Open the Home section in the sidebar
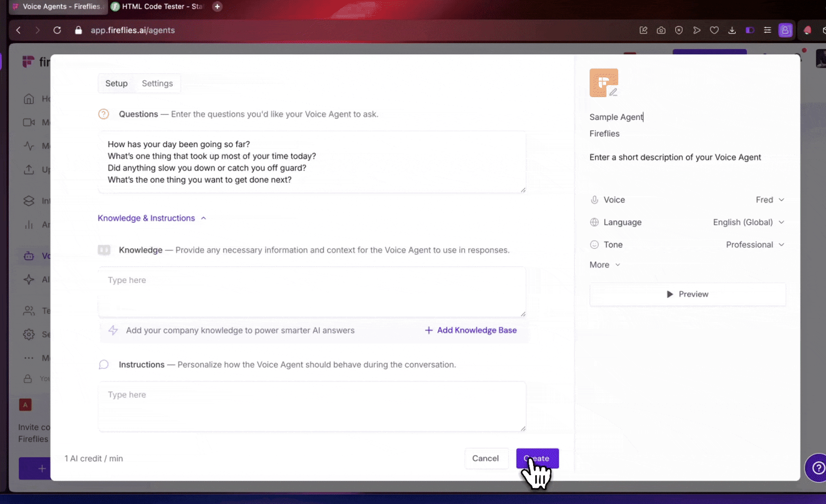Image resolution: width=826 pixels, height=504 pixels. [29, 98]
